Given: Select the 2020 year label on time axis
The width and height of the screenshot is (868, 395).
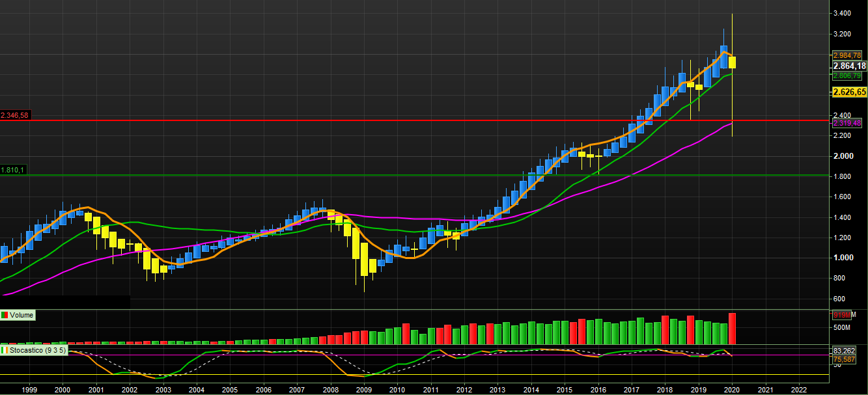Looking at the screenshot, I should pyautogui.click(x=733, y=390).
